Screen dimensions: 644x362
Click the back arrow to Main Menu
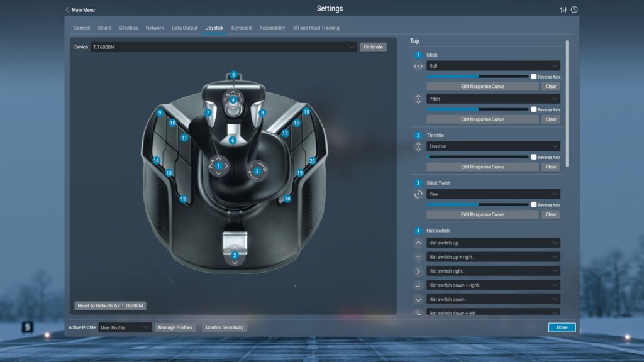tap(68, 10)
